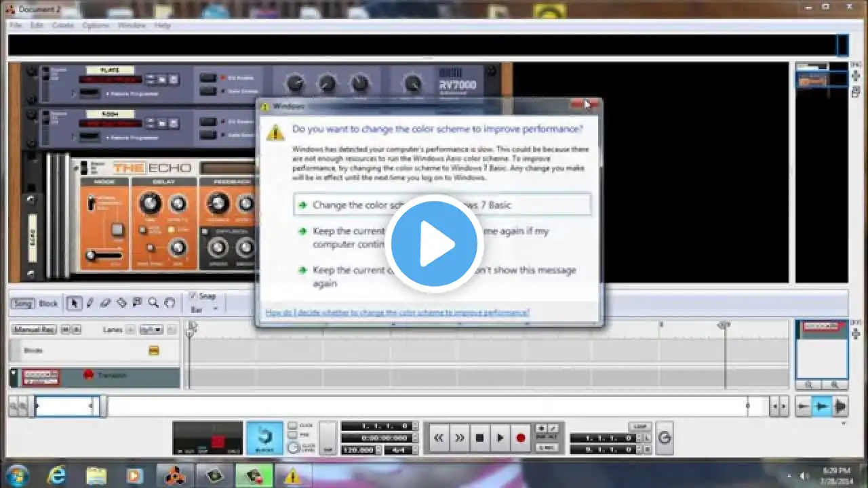Open the Options menu
This screenshot has height=488, width=868.
click(x=96, y=25)
